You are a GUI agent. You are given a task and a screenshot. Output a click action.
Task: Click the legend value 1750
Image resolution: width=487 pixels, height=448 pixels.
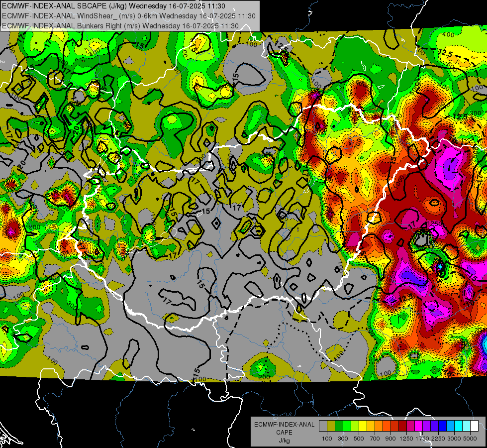[x=422, y=439]
